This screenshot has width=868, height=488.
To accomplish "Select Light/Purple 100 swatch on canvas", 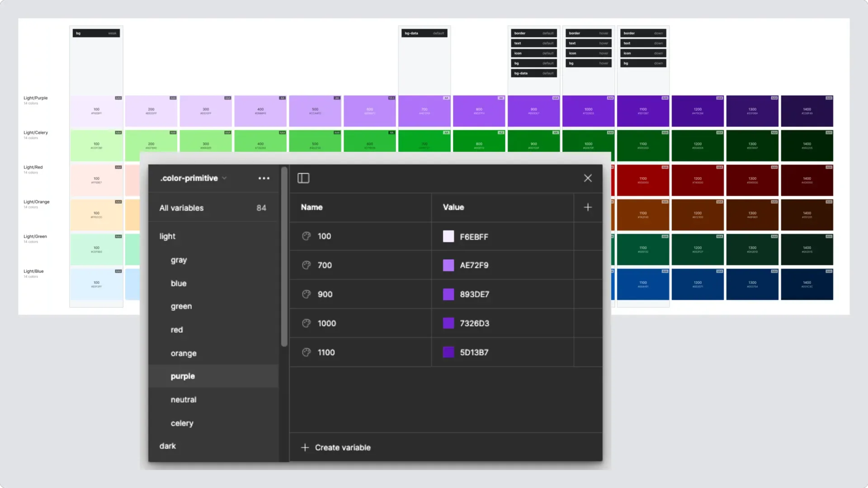I will 96,111.
